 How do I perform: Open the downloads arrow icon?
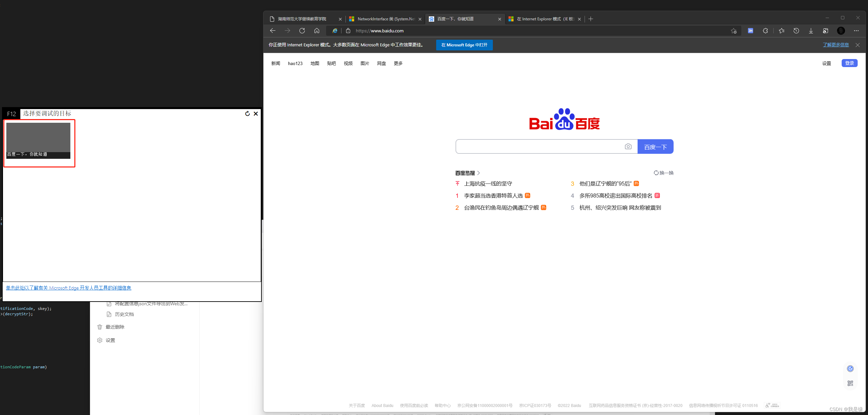811,31
